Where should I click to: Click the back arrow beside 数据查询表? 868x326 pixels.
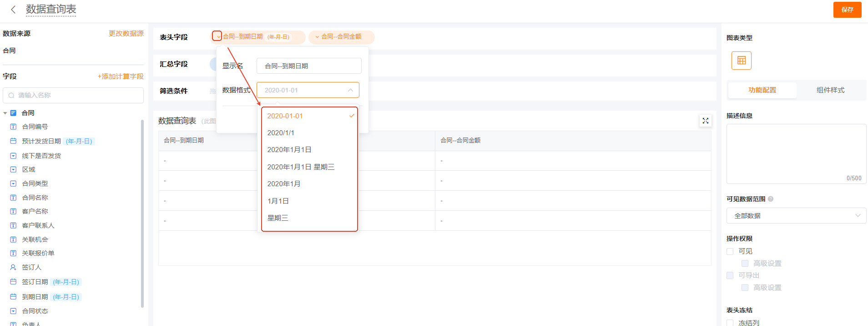13,10
